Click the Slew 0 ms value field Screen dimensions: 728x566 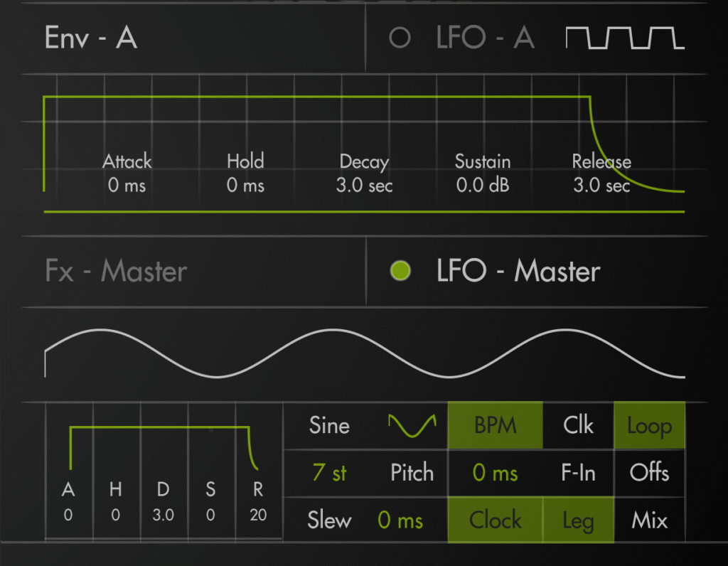point(400,520)
